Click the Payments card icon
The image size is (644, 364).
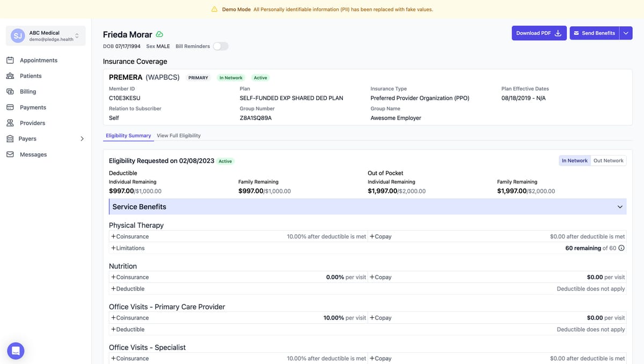(10, 107)
